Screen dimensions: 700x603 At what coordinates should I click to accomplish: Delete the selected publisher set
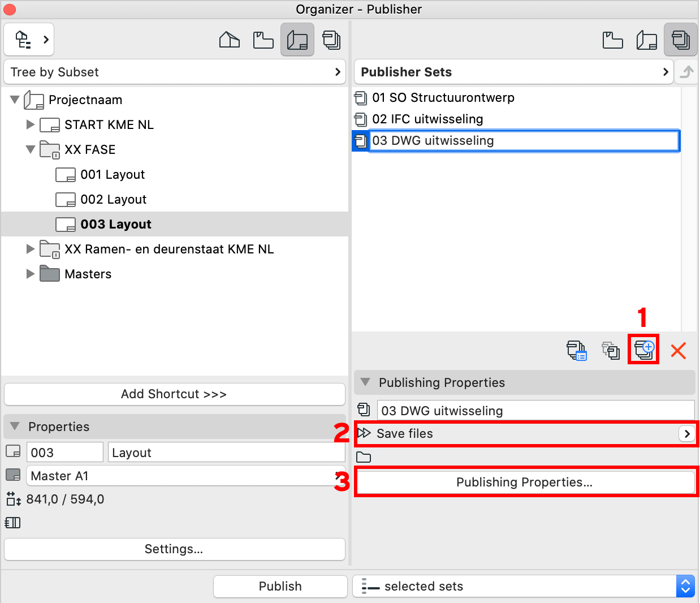pyautogui.click(x=679, y=351)
